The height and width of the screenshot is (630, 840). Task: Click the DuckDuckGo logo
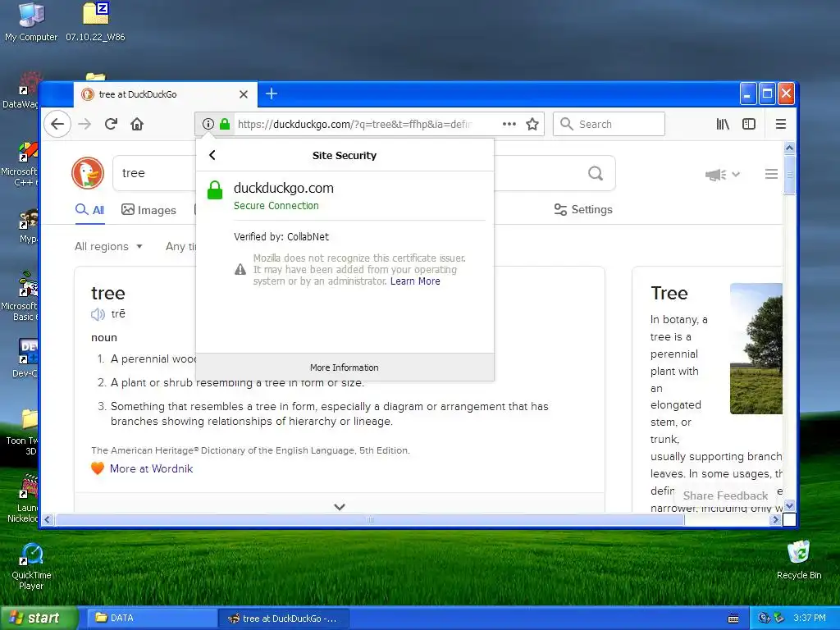pos(88,173)
